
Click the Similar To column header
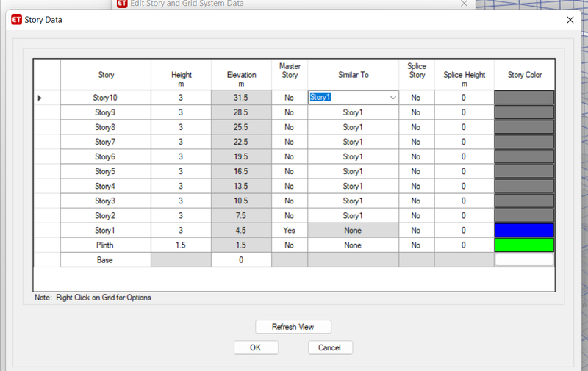pyautogui.click(x=354, y=75)
